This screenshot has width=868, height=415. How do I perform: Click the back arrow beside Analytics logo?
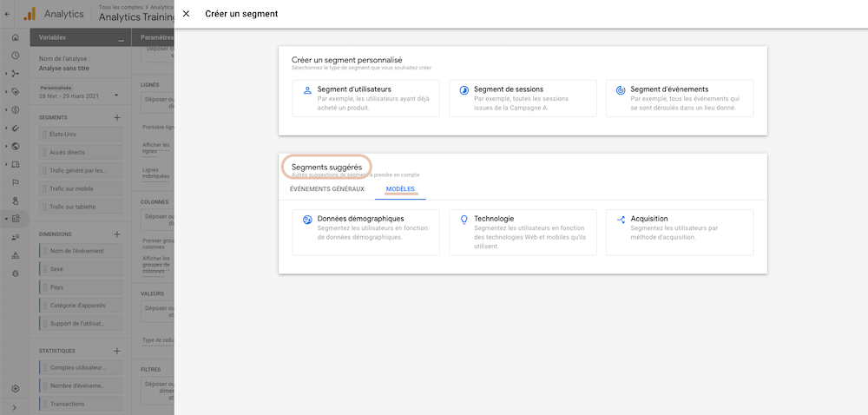tap(7, 15)
